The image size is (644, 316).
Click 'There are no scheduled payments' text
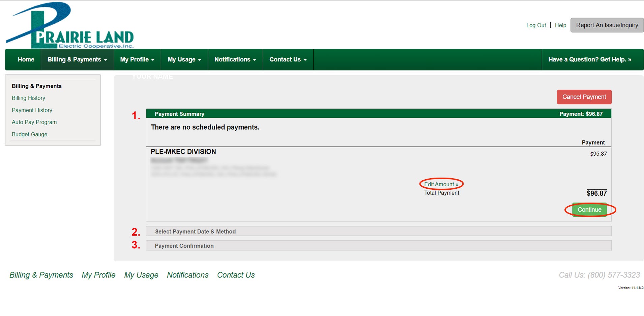pos(205,127)
